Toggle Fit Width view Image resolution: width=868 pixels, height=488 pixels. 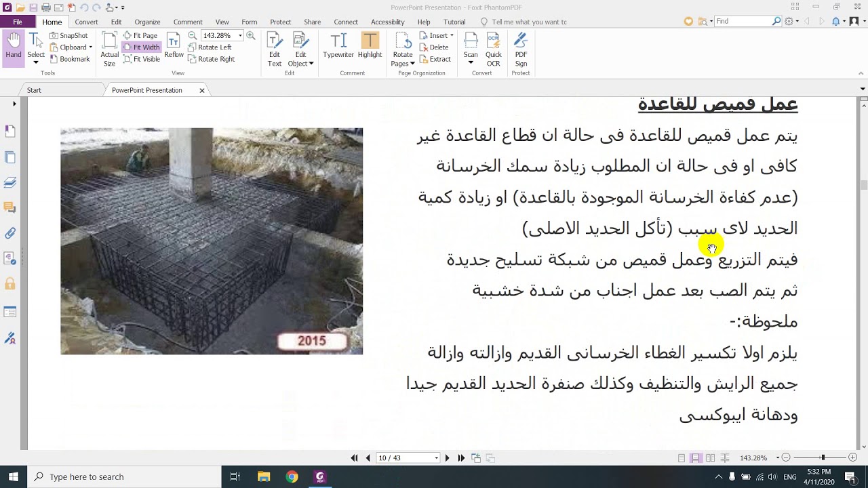[141, 47]
